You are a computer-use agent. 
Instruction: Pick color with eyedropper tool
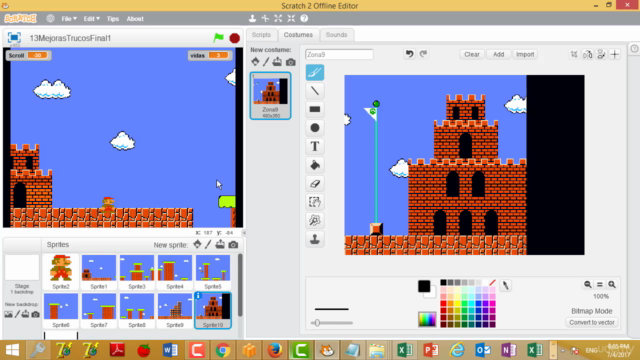(x=505, y=286)
